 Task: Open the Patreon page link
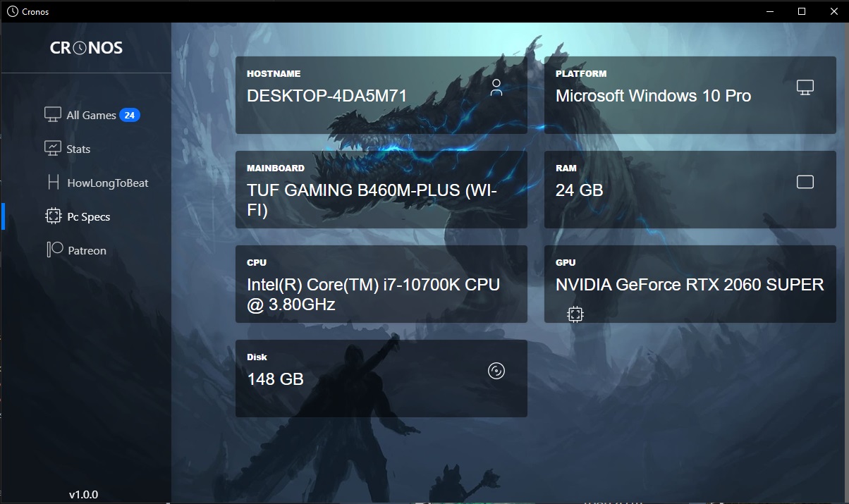tap(87, 250)
